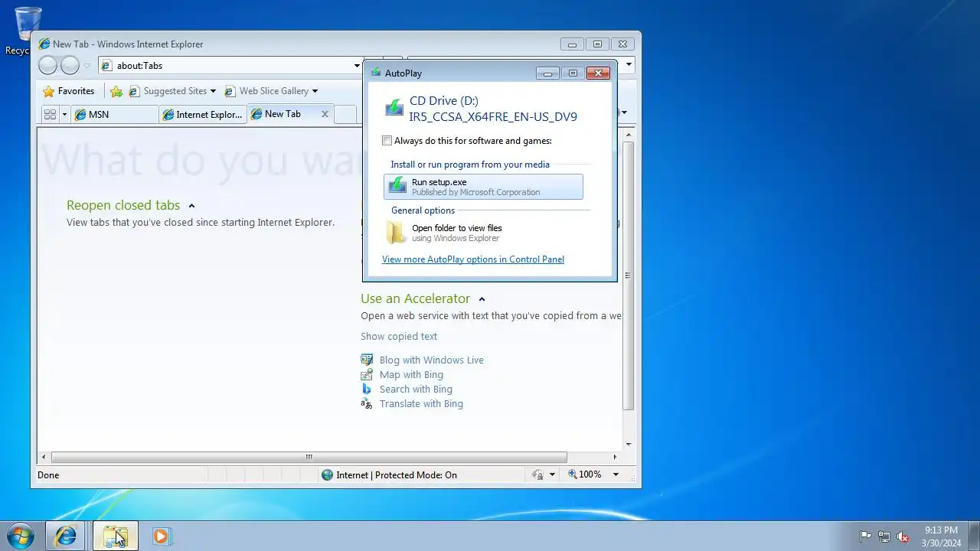Screen dimensions: 980x551
Task: Click scroll down arrow of vertical scrollbar
Action: pos(629,445)
